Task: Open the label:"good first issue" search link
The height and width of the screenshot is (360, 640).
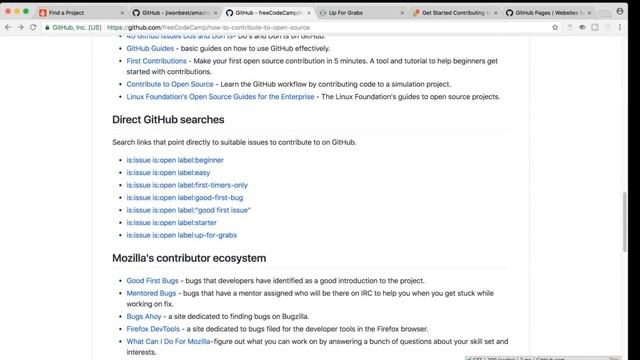Action: pyautogui.click(x=189, y=210)
